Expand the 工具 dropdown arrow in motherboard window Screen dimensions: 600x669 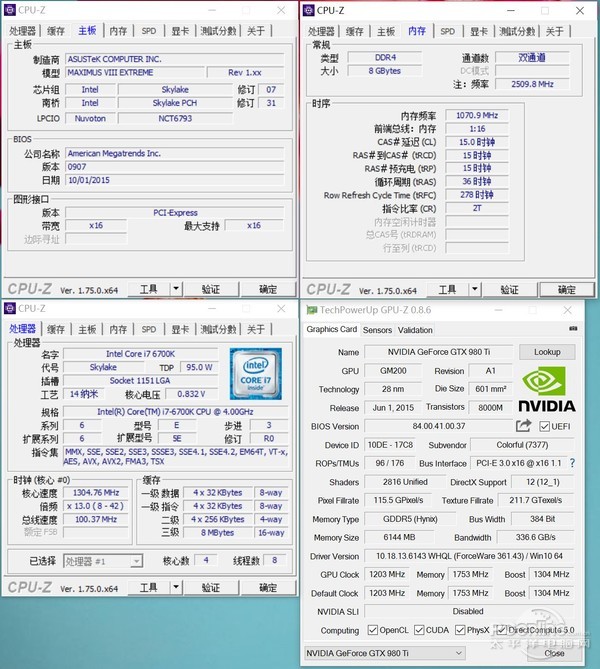pyautogui.click(x=176, y=289)
